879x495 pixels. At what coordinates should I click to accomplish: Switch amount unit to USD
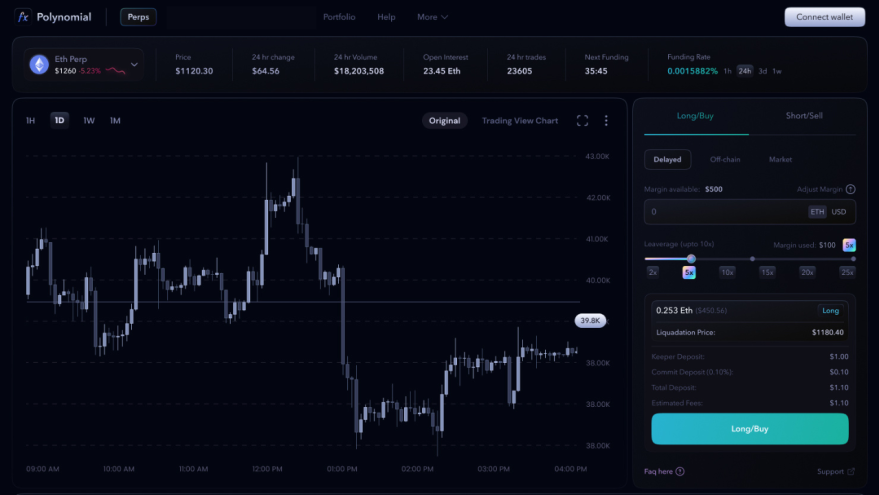coord(839,212)
